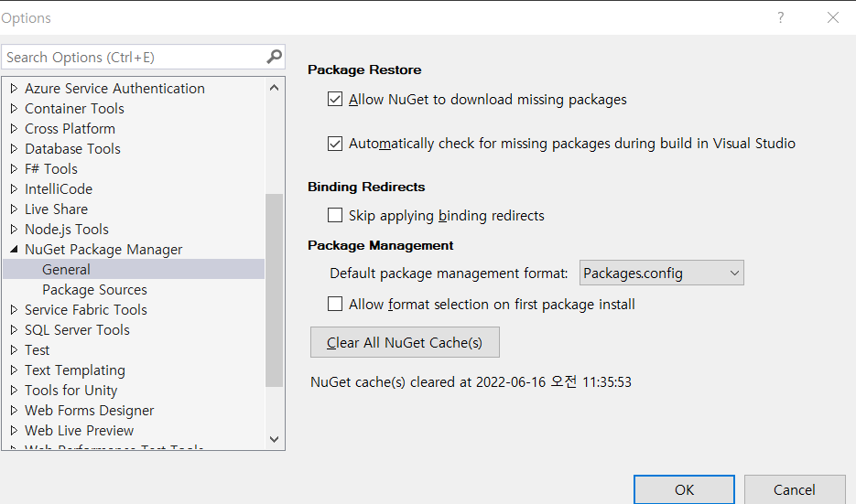
Task: Expand Node.js Tools node
Action: click(15, 229)
